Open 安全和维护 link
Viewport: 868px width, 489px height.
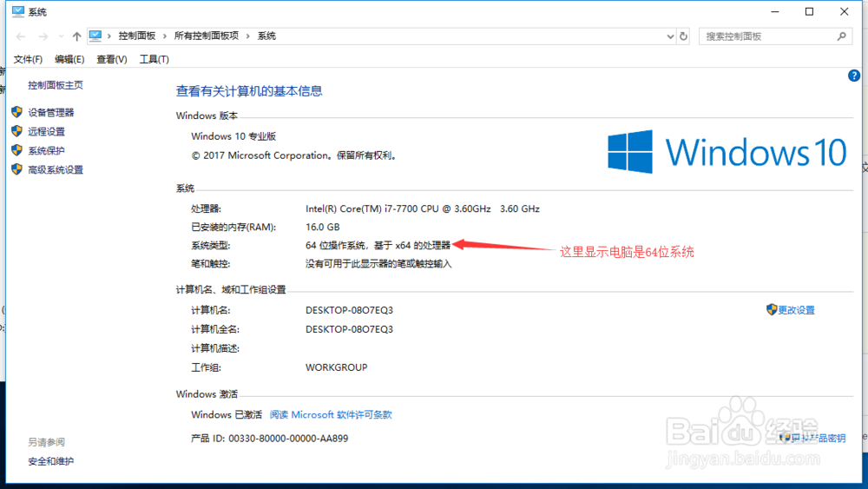tap(51, 461)
